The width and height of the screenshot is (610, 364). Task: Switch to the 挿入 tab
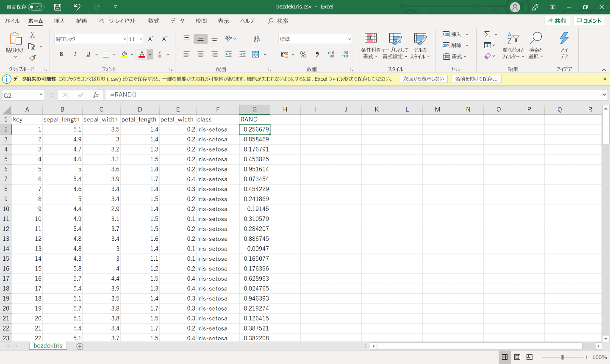click(59, 21)
